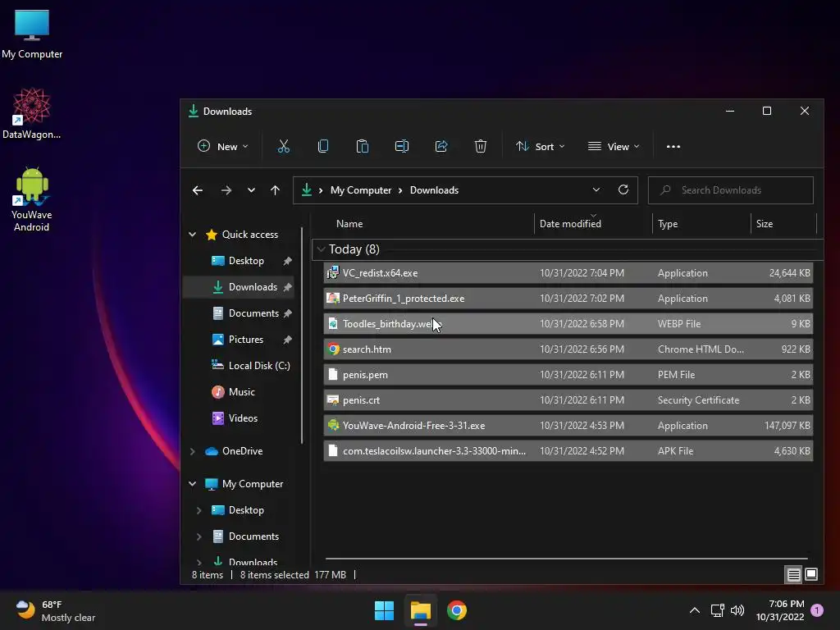Expand the OneDrive tree node
The image size is (840, 630).
192,451
